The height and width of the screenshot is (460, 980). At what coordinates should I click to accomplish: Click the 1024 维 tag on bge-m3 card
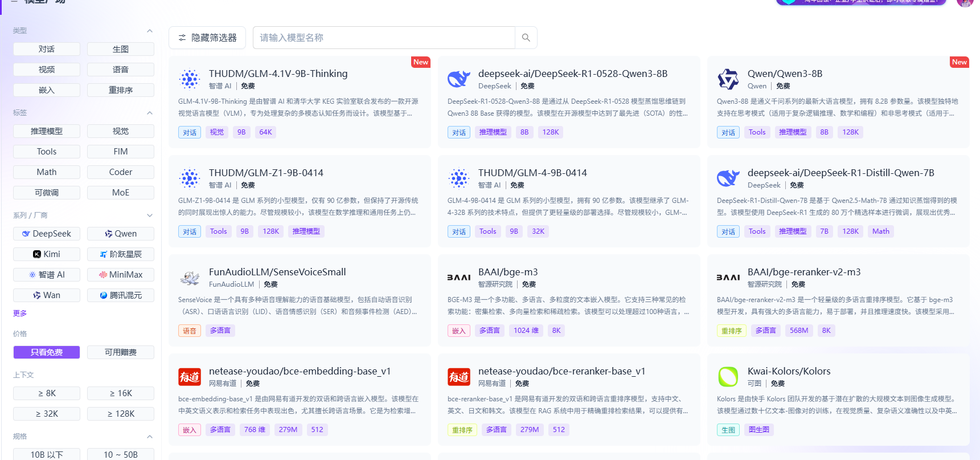click(x=526, y=331)
